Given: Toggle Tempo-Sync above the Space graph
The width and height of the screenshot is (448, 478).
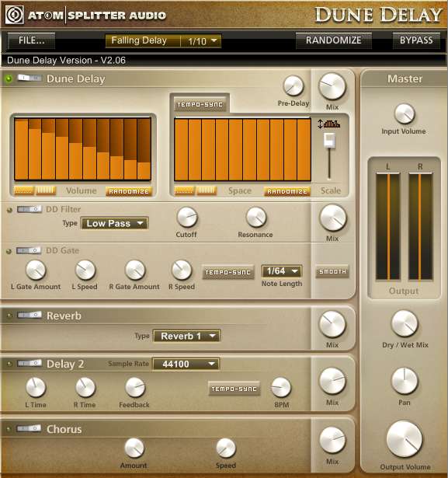Looking at the screenshot, I should click(200, 105).
